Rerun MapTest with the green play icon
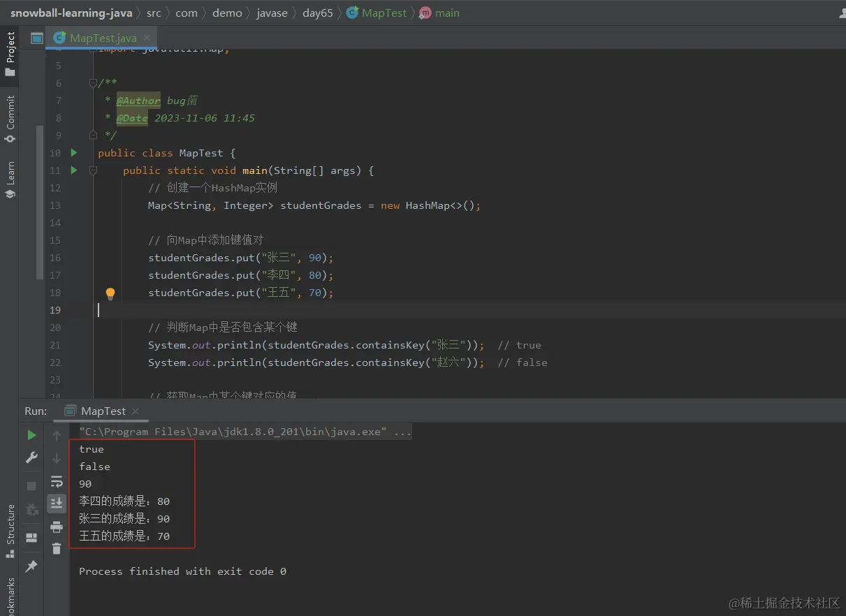Viewport: 846px width, 616px height. coord(31,435)
